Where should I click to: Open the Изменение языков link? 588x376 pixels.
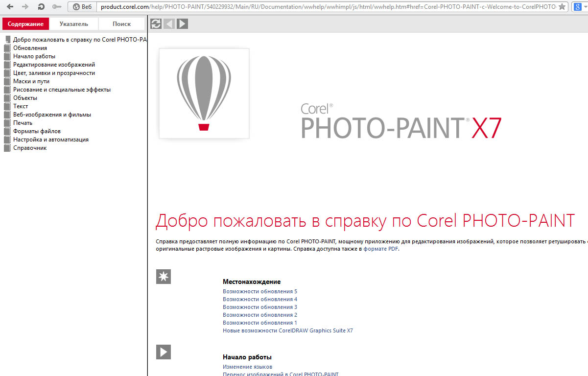[x=247, y=367]
